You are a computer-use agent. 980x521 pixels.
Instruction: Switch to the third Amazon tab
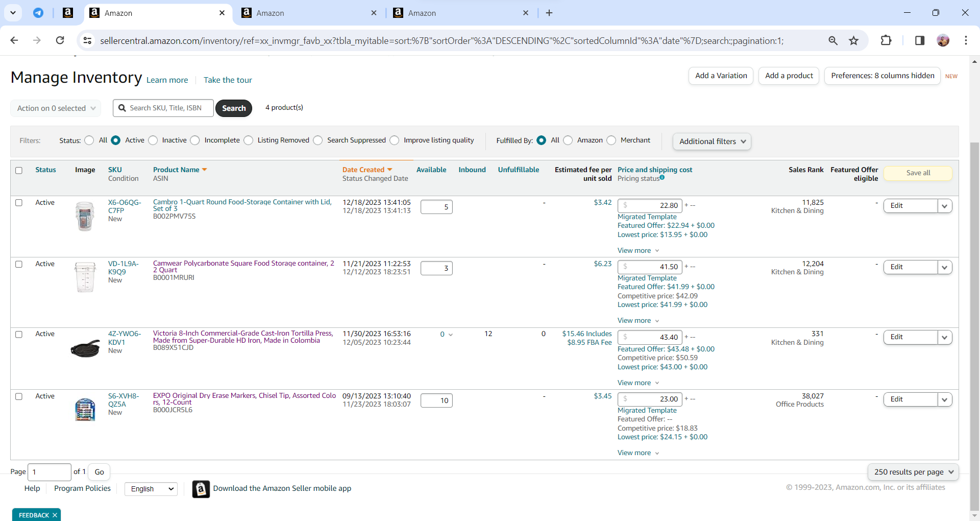(462, 13)
